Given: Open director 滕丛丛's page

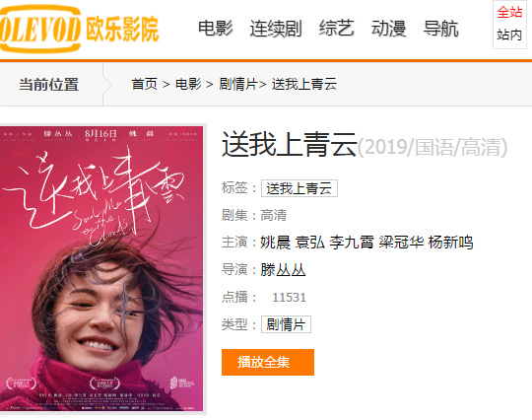Looking at the screenshot, I should (283, 270).
